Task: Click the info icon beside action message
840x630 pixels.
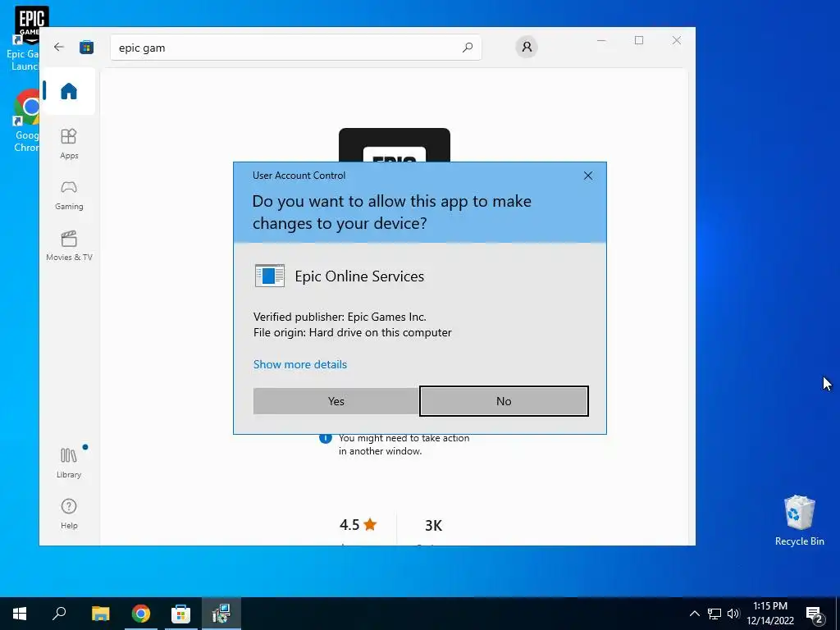Action: [x=325, y=438]
